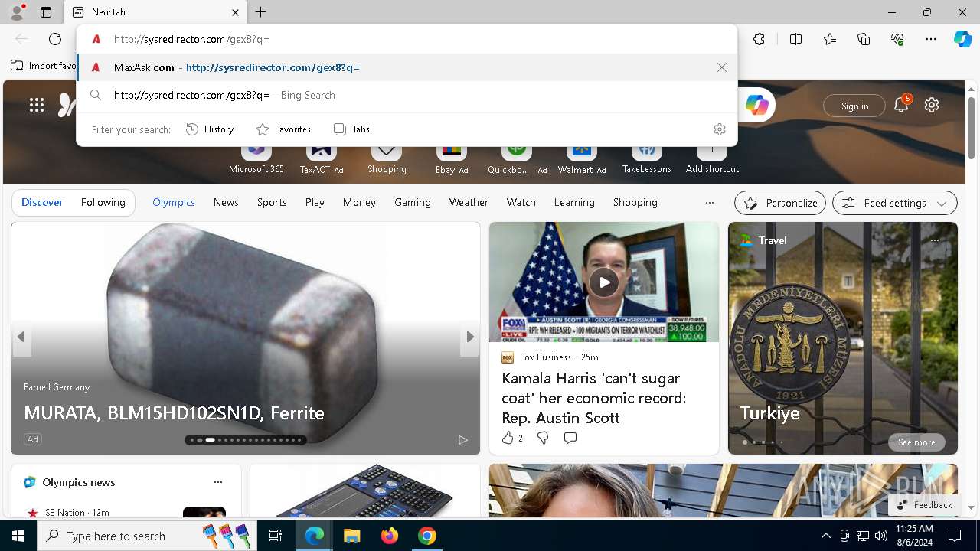Image resolution: width=980 pixels, height=551 pixels.
Task: Open Walmart ad shortcut
Action: (x=582, y=159)
